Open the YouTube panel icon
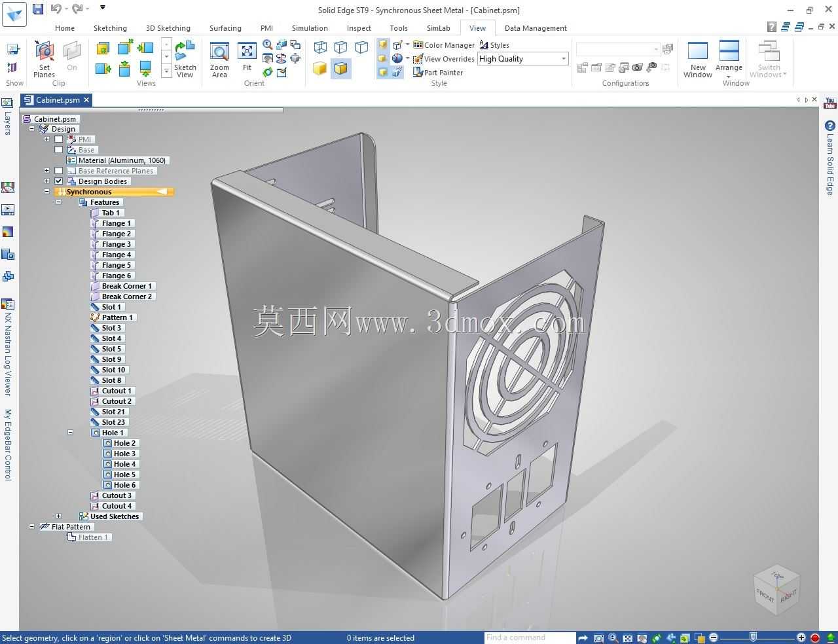Image resolution: width=838 pixels, height=644 pixels. [830, 103]
